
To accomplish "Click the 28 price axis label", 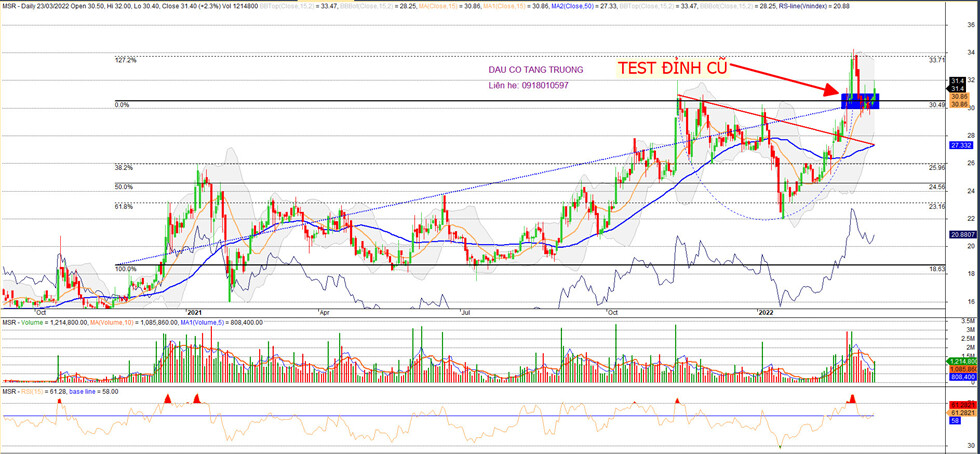I will coord(972,136).
